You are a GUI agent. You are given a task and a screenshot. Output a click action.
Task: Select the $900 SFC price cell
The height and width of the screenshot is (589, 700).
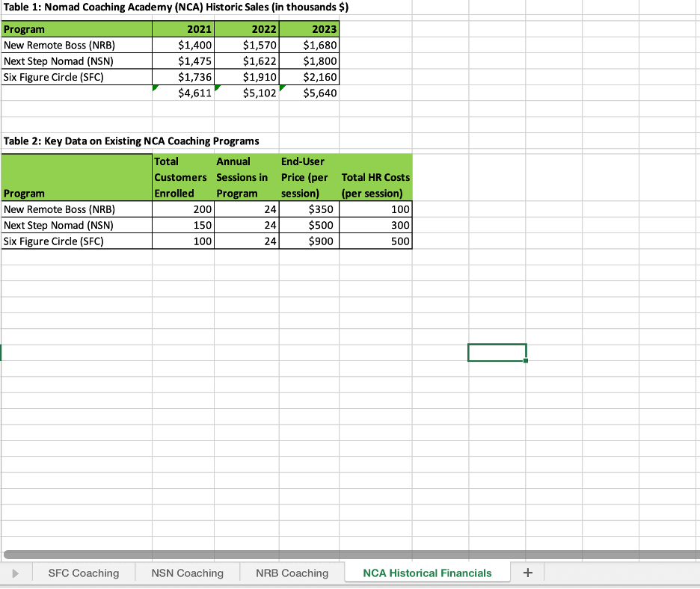coord(308,241)
